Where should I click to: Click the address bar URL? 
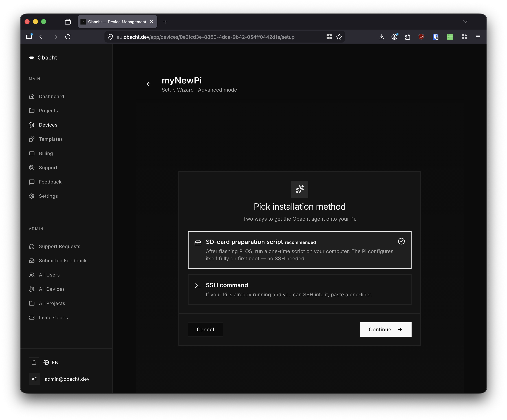pyautogui.click(x=206, y=37)
